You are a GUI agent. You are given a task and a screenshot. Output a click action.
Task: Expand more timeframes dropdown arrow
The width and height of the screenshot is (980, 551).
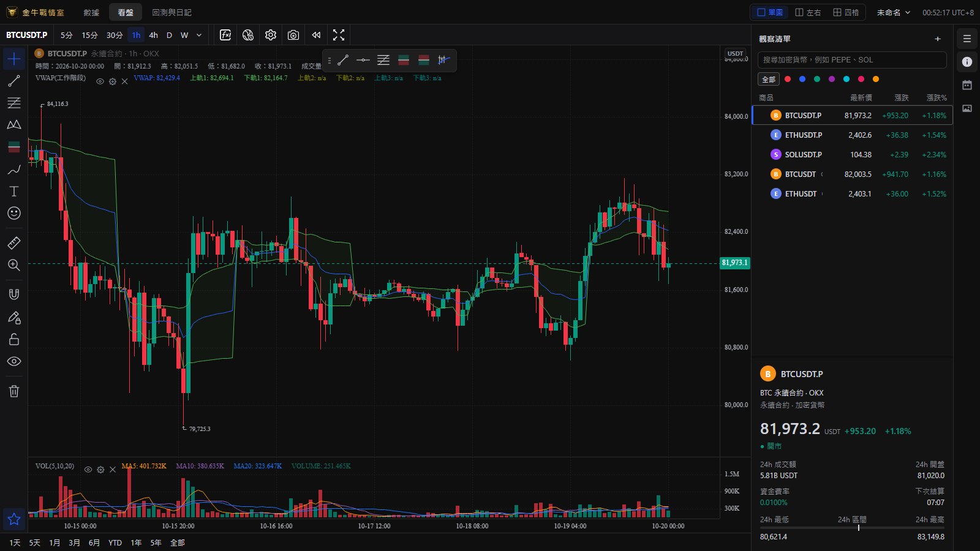tap(199, 36)
